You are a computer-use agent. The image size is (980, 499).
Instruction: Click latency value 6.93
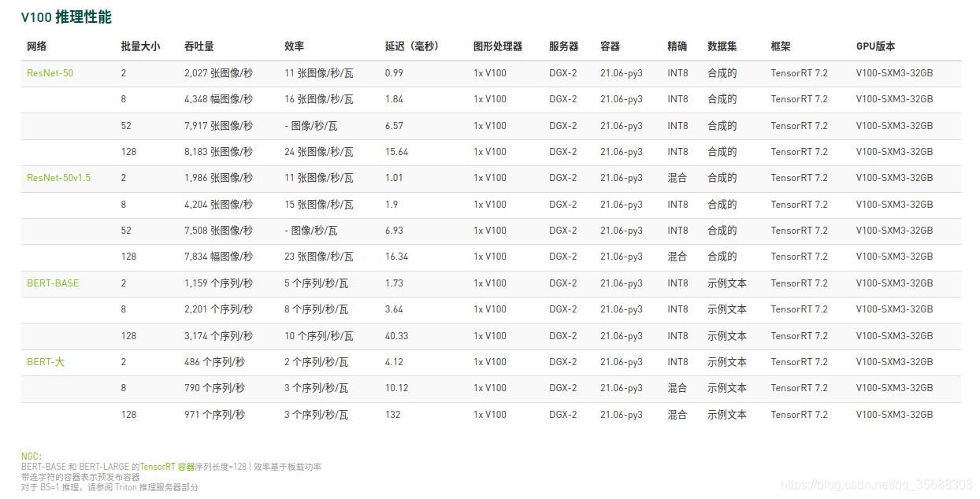point(394,231)
